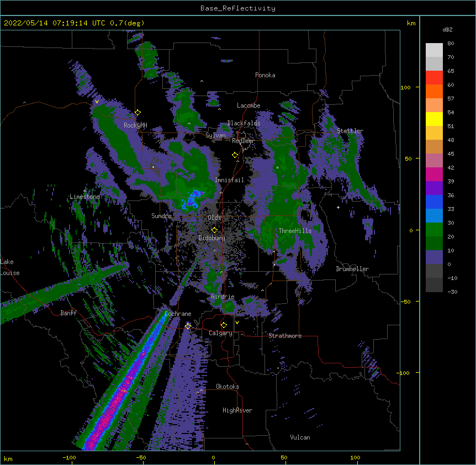Click the Airdrie city label

[223, 297]
